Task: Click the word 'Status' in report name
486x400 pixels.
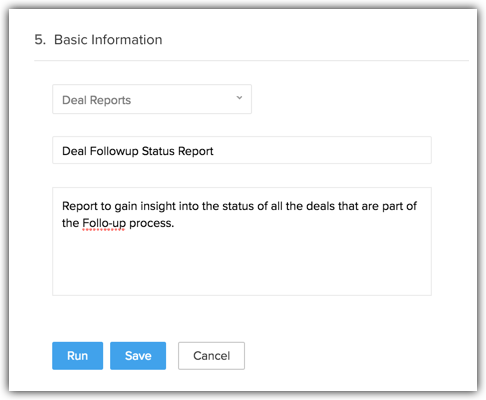Action: (158, 151)
